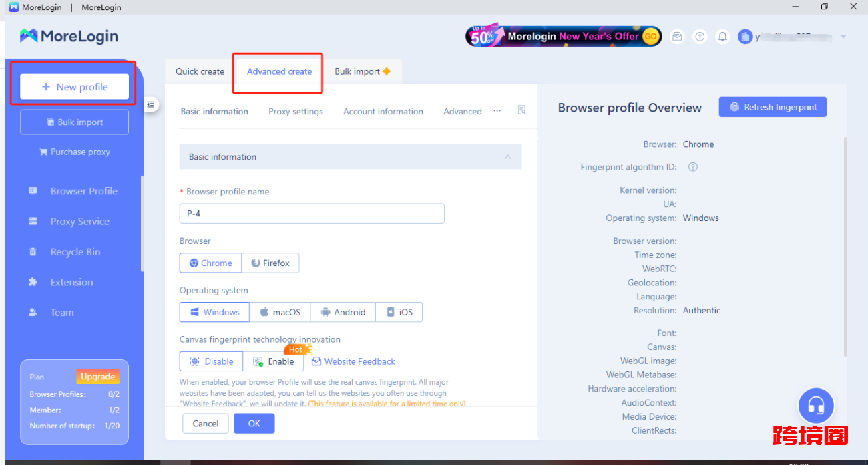This screenshot has height=465, width=868.
Task: Open Recycle Bin page
Action: (75, 252)
